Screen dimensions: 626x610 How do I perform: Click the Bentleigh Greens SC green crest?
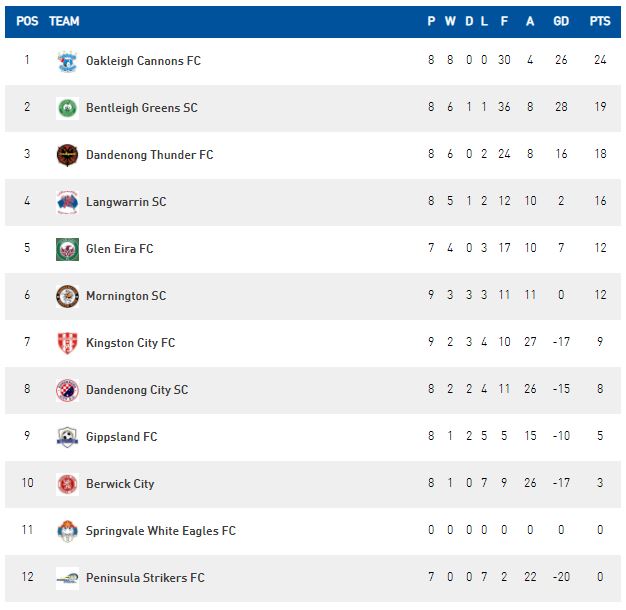click(x=67, y=108)
